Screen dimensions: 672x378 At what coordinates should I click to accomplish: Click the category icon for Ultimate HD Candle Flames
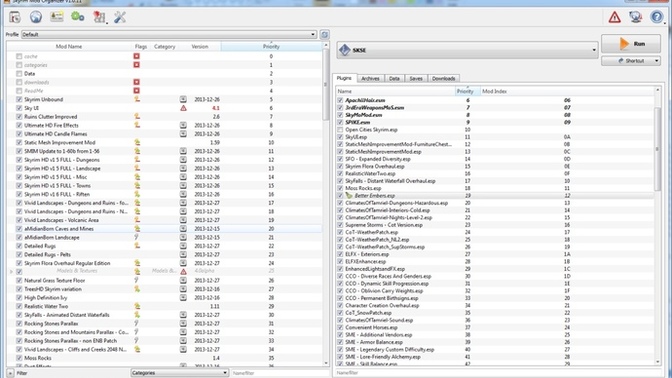(183, 134)
